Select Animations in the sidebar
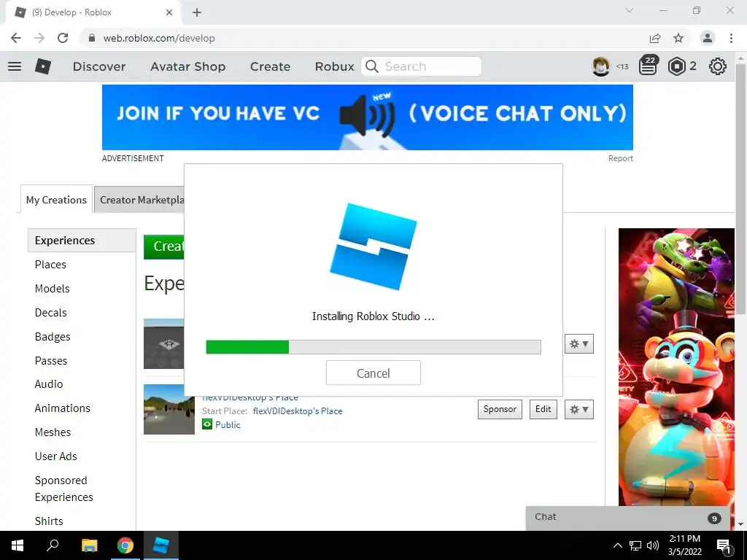Screen dimensions: 747x560 tap(63, 408)
